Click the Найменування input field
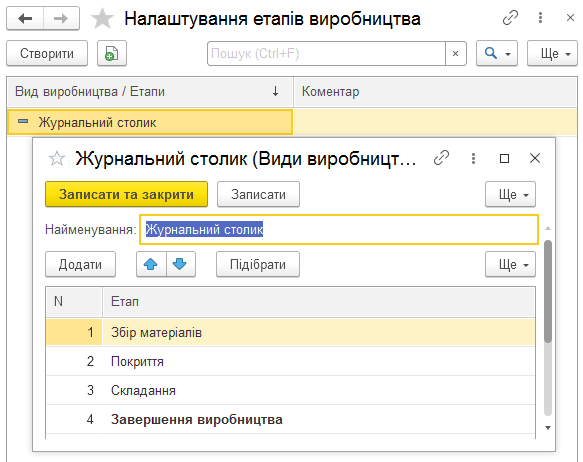 click(x=339, y=229)
